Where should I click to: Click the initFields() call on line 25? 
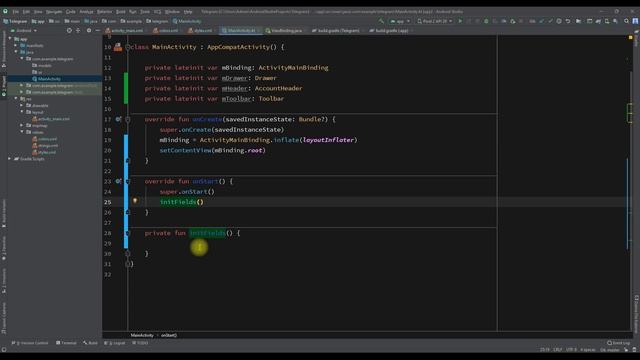[x=182, y=202]
